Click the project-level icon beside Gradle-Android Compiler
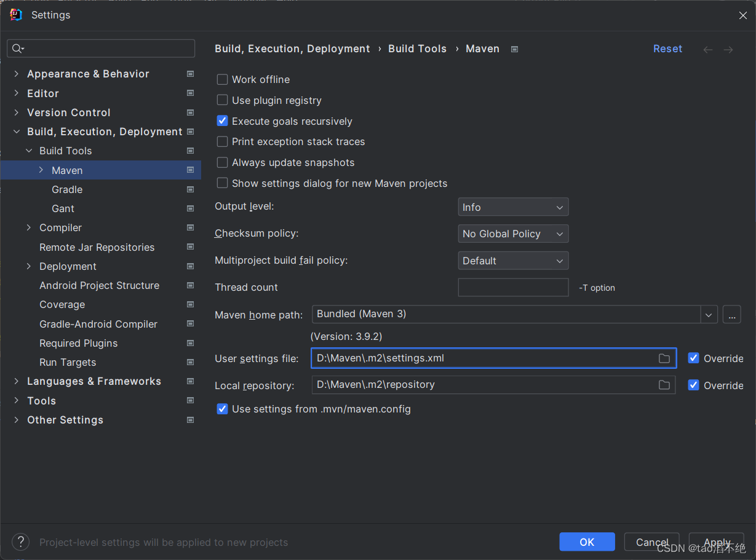 pos(190,324)
